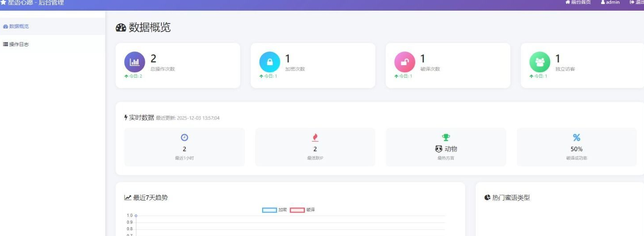Image resolution: width=644 pixels, height=236 pixels.
Task: Toggle the 破译 legend series in chart
Action: [x=302, y=210]
